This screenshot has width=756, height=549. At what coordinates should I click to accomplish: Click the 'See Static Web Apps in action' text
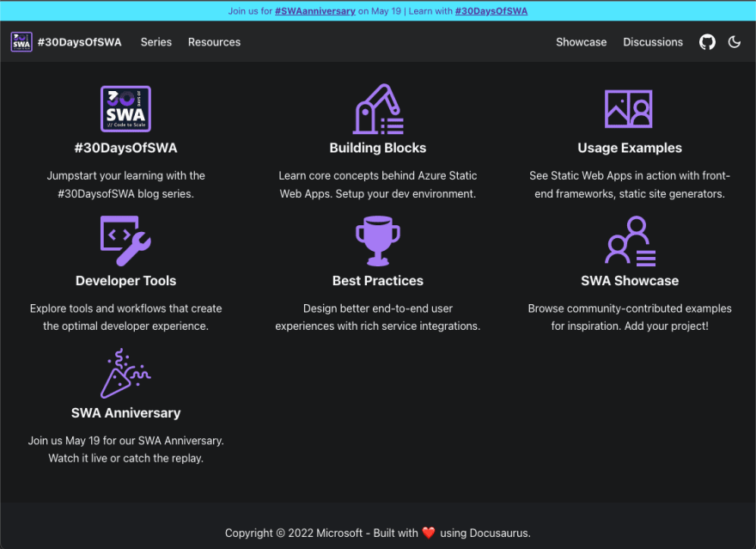630,185
